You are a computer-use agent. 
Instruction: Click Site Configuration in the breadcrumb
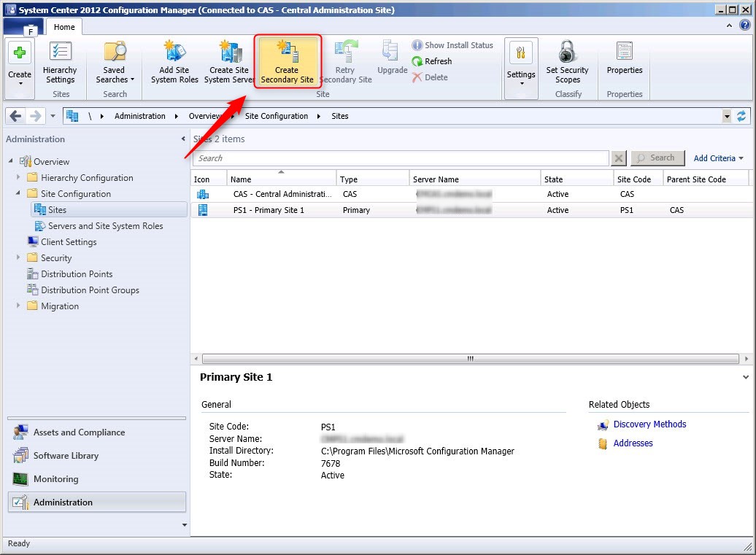[x=277, y=116]
